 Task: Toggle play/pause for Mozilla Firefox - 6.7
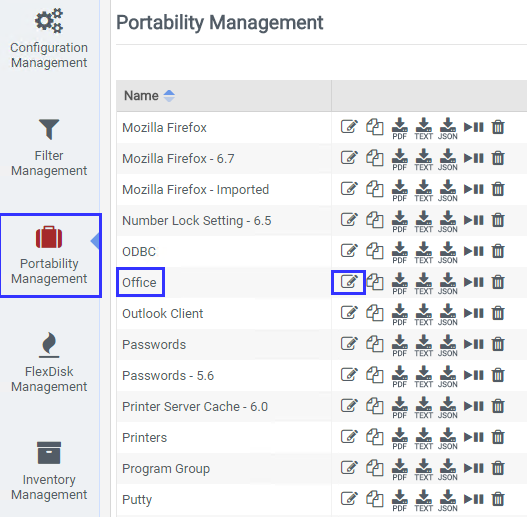[474, 158]
